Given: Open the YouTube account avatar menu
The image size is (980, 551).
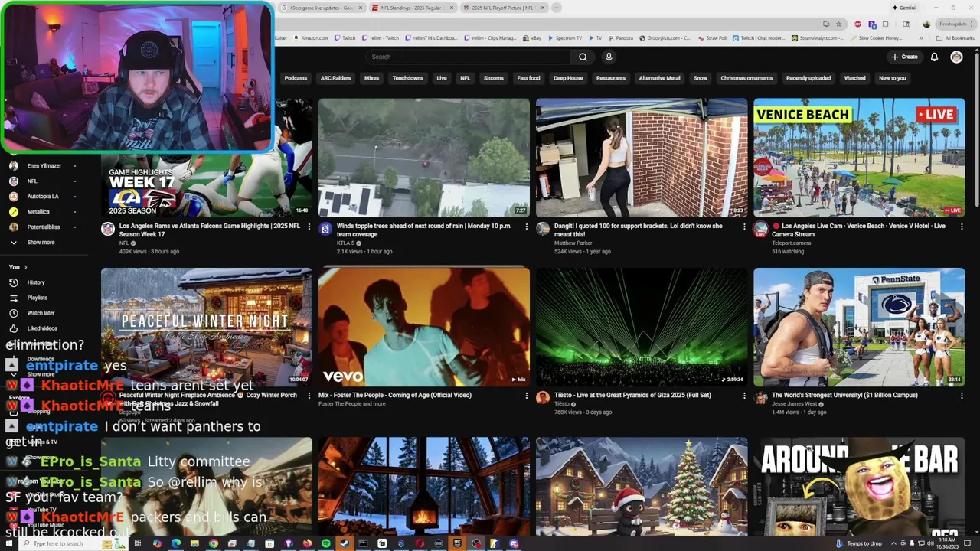Looking at the screenshot, I should tap(956, 57).
